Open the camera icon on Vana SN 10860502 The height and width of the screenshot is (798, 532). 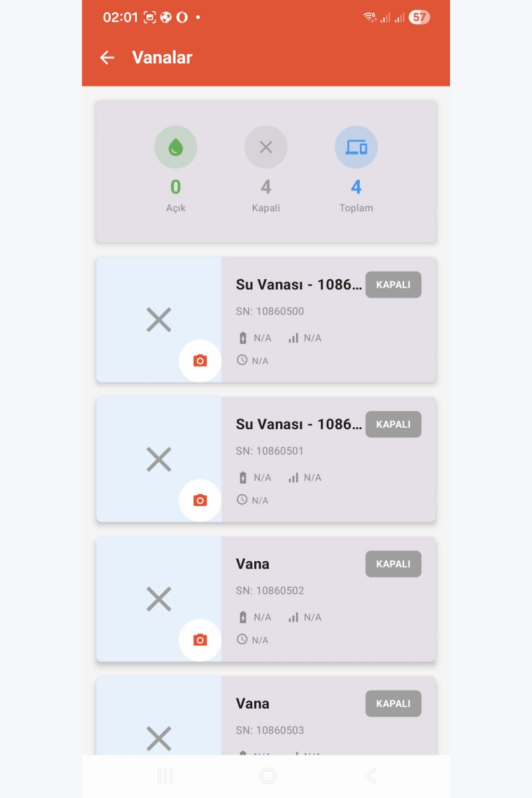click(x=200, y=640)
